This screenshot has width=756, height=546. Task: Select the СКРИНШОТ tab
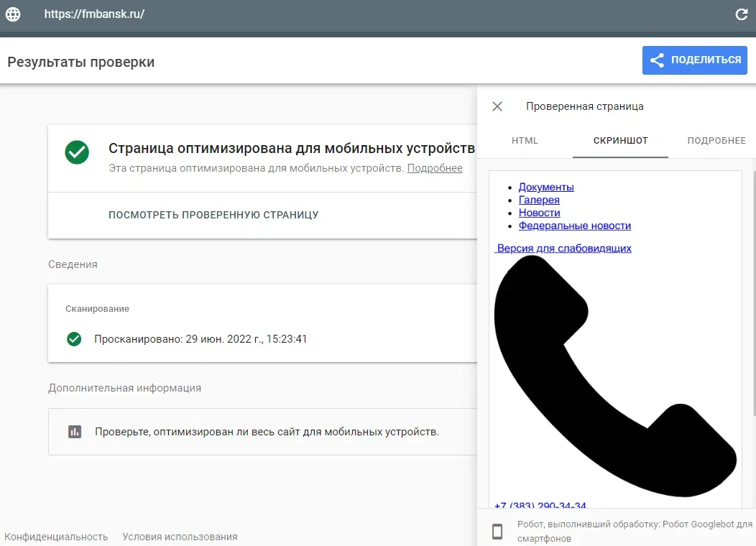620,141
